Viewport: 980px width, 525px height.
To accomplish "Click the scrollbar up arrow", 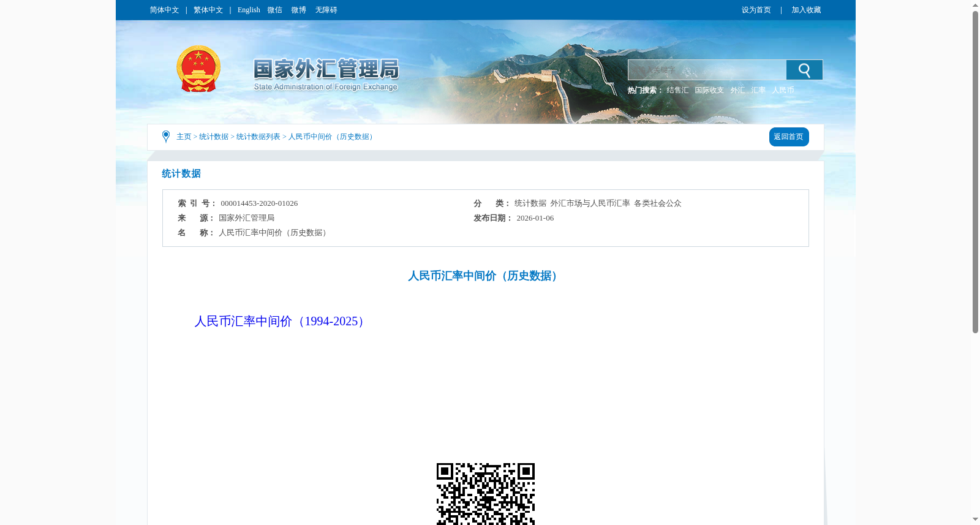I will (x=975, y=5).
